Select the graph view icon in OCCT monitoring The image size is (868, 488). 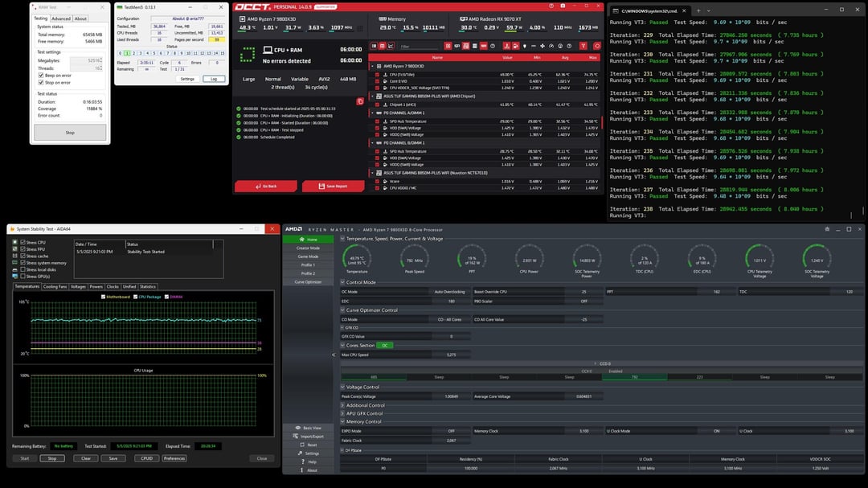(391, 46)
